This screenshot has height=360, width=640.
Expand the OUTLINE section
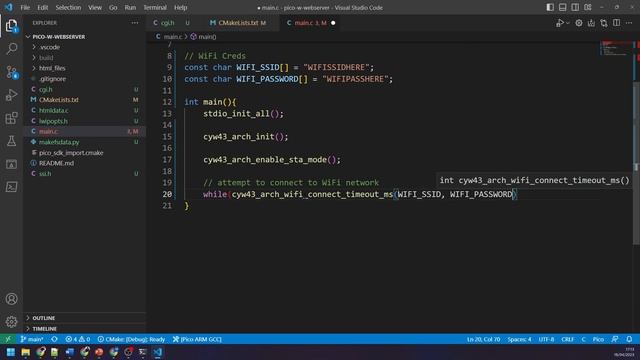[x=43, y=318]
